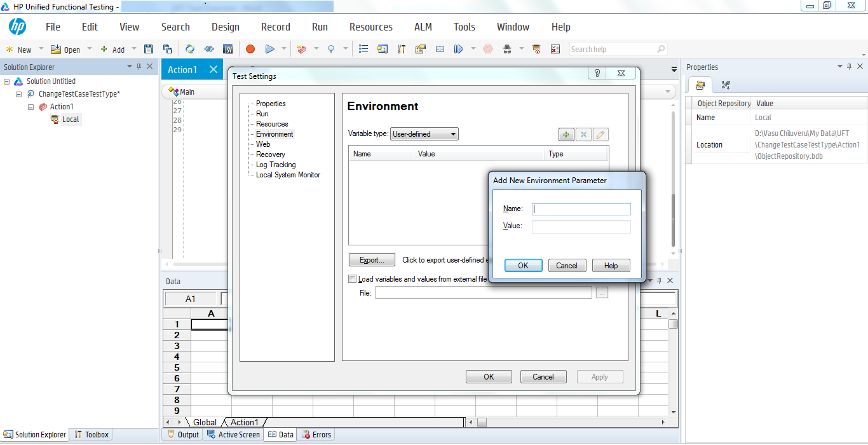The width and height of the screenshot is (868, 445).
Task: Click the open book toolbar icon
Action: tap(440, 49)
